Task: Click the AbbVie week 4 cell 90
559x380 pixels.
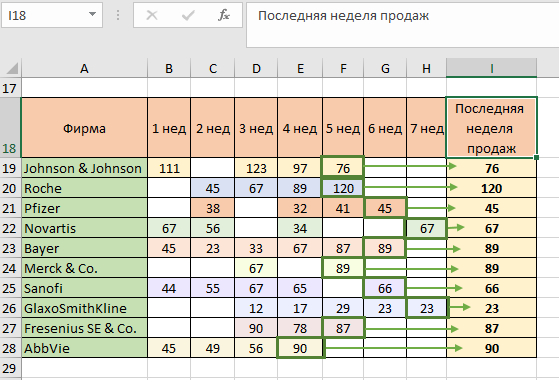Action: pos(300,348)
